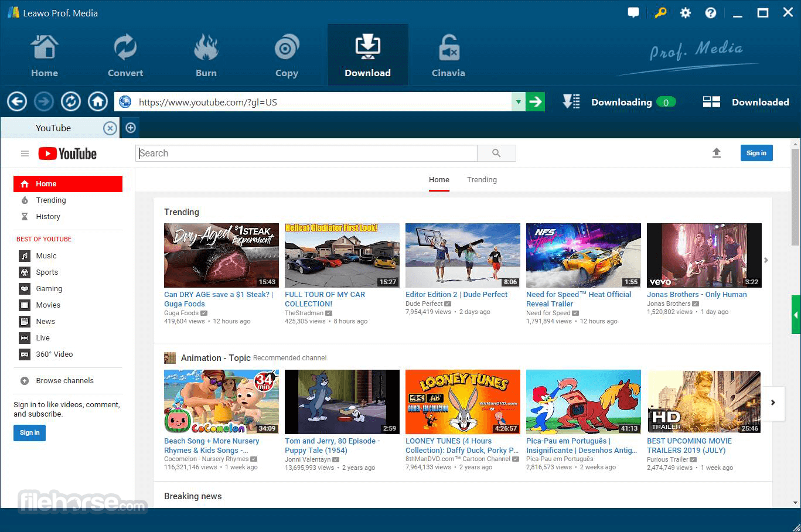Open the URL history dropdown arrow

(x=518, y=102)
